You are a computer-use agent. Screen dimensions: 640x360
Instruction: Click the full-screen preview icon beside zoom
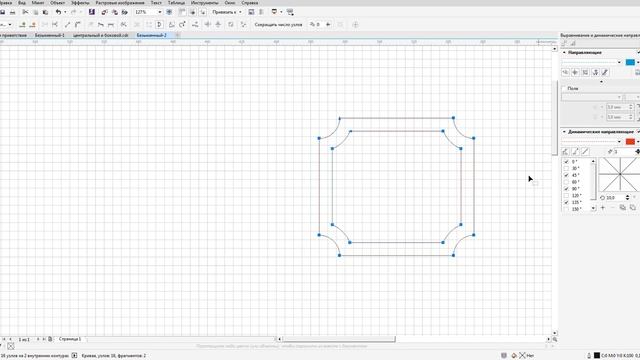[169, 12]
